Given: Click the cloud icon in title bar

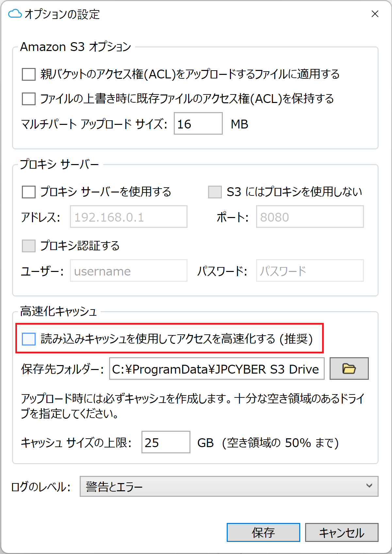Looking at the screenshot, I should (15, 14).
